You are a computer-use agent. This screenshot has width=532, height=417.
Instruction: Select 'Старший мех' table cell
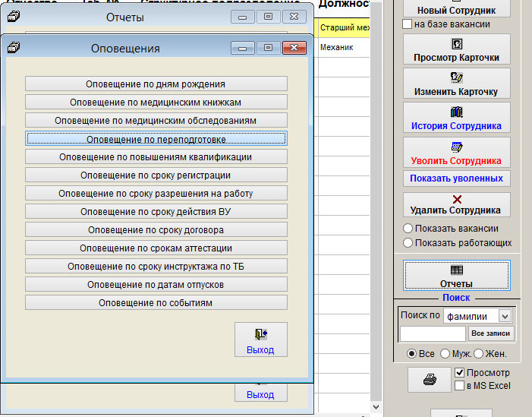click(344, 27)
